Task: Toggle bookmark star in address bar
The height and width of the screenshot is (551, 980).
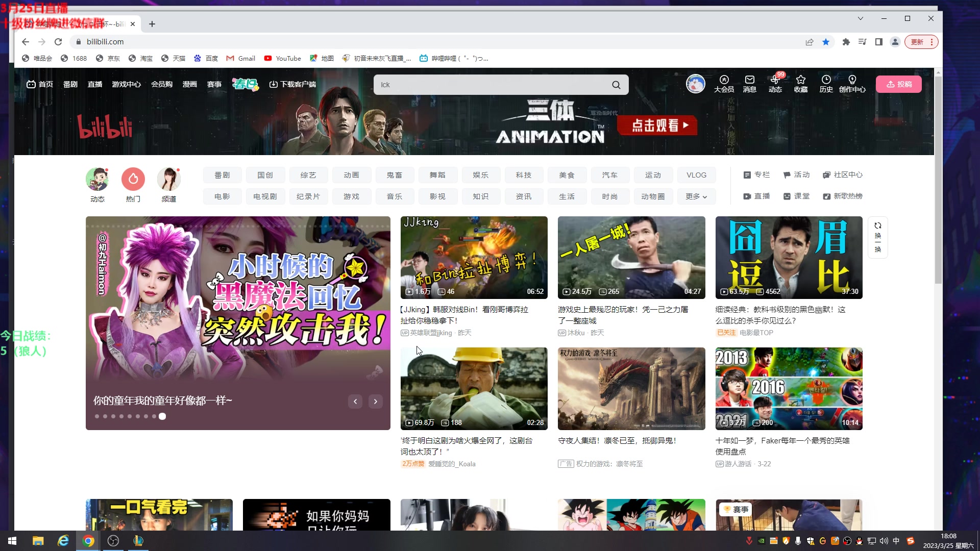Action: click(826, 42)
